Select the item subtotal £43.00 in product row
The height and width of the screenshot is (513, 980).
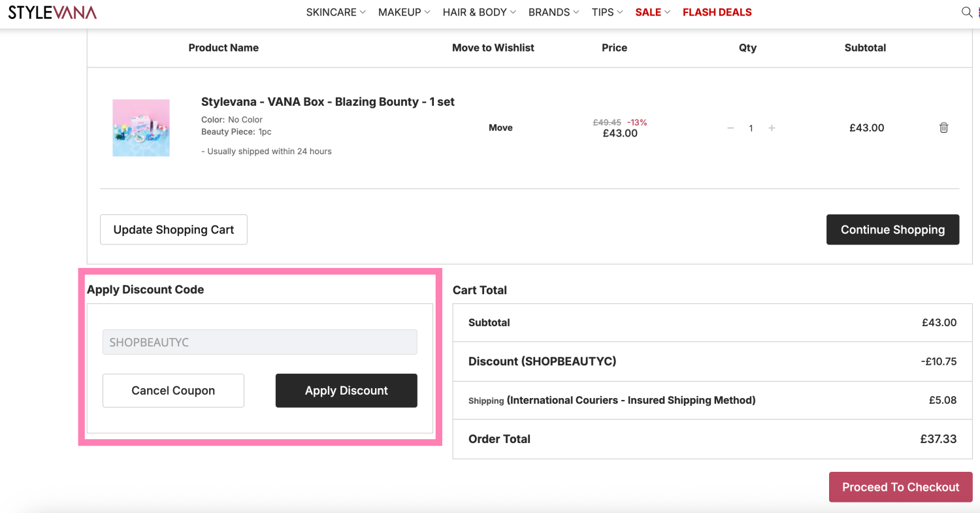[867, 128]
